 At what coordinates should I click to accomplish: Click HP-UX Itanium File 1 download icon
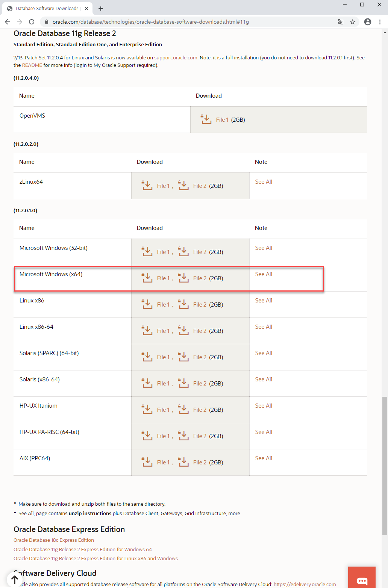[147, 409]
